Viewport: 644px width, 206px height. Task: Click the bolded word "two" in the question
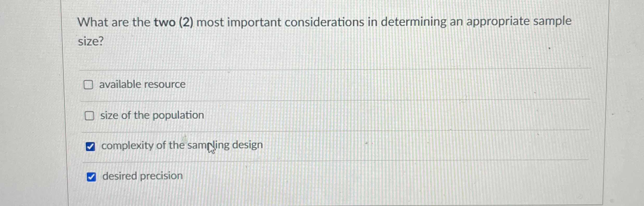click(163, 23)
